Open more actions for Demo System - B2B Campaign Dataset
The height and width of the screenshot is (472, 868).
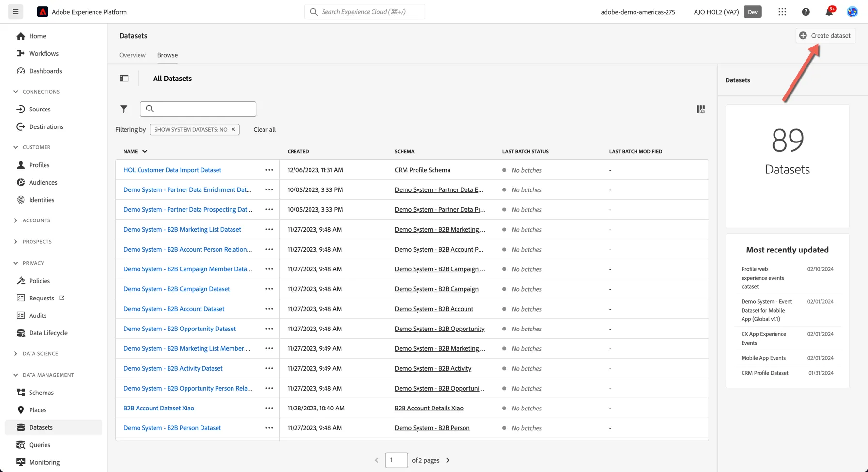click(269, 289)
